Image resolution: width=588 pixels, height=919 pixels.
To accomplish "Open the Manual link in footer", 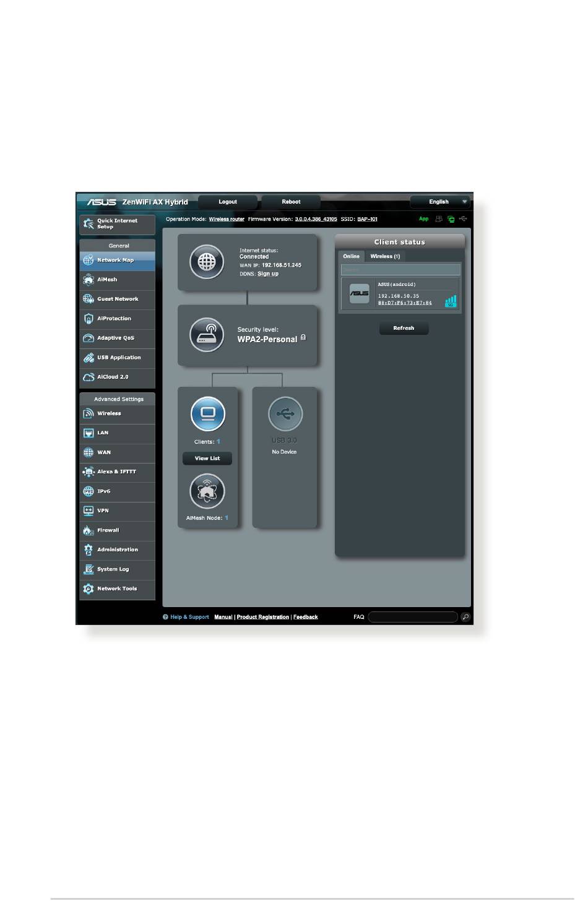I will [223, 618].
